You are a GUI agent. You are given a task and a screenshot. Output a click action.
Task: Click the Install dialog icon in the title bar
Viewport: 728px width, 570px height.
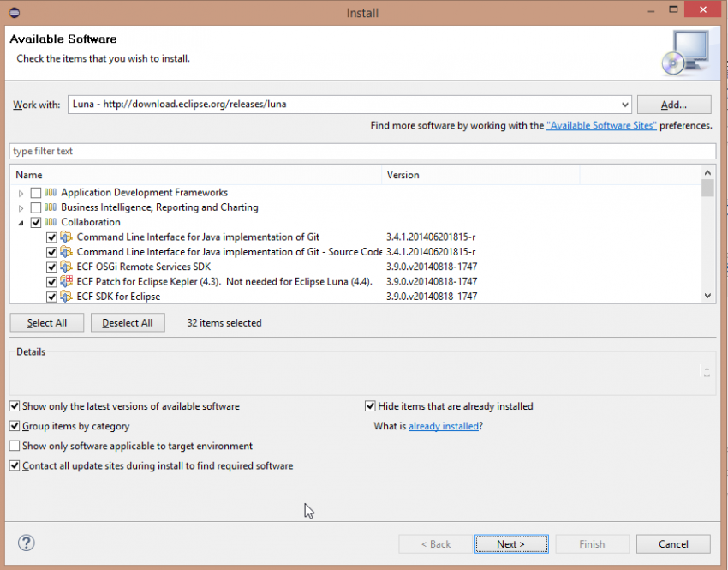[x=13, y=12]
